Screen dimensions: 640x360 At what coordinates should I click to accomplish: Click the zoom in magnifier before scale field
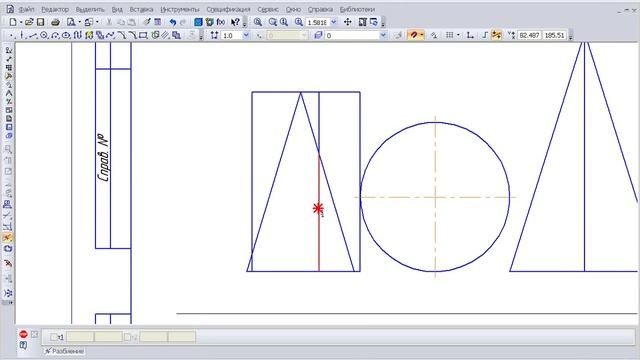pyautogui.click(x=299, y=22)
